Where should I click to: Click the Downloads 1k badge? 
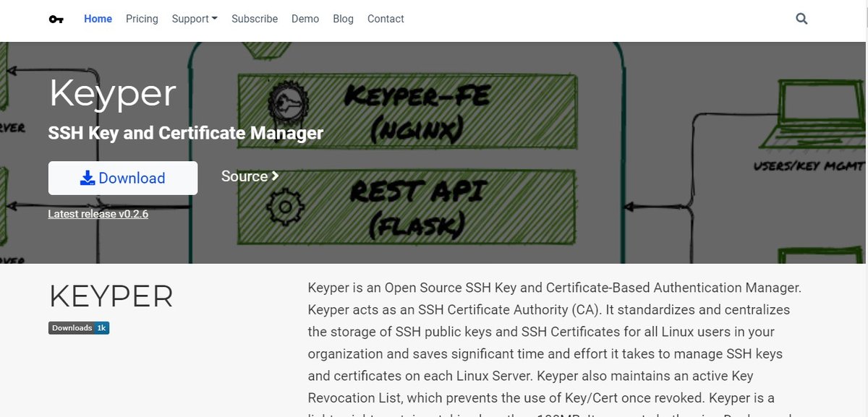(x=79, y=327)
